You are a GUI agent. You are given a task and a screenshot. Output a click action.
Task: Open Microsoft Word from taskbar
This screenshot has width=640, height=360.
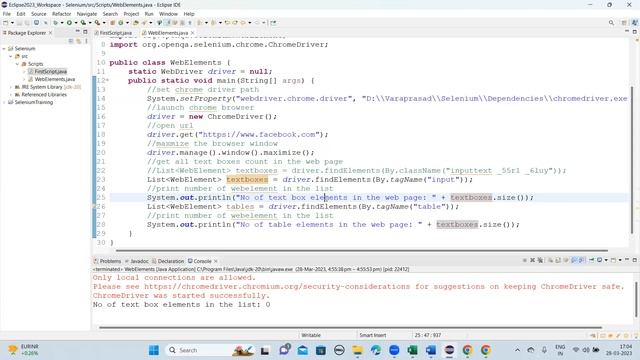point(431,350)
